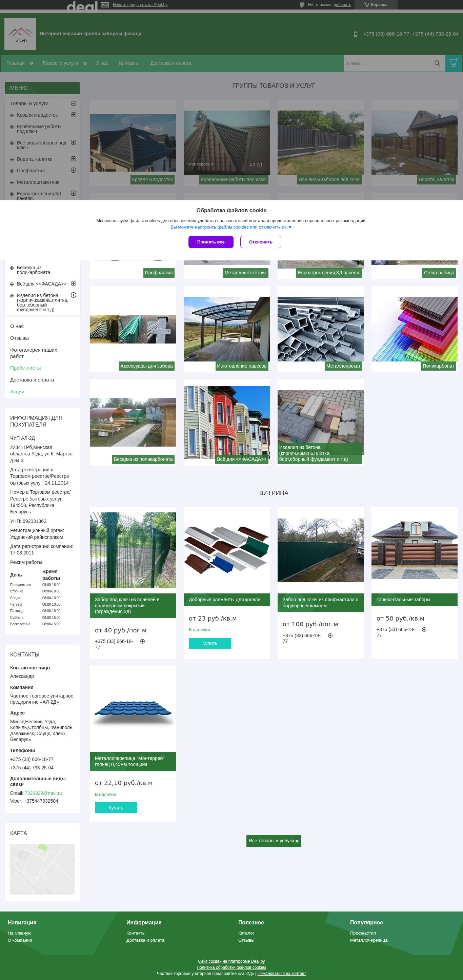463x980 pixels.
Task: Open Беседка из поликарбоната category thumbnail
Action: point(133,422)
